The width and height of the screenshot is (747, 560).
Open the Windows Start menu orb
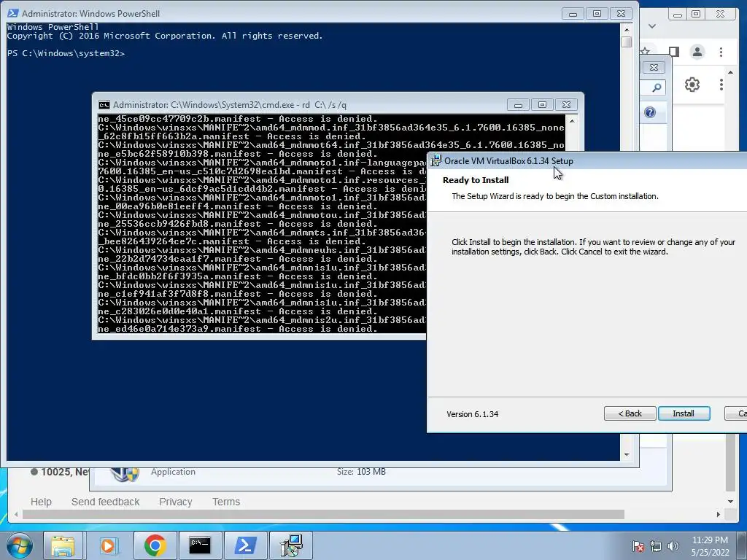pos(19,545)
